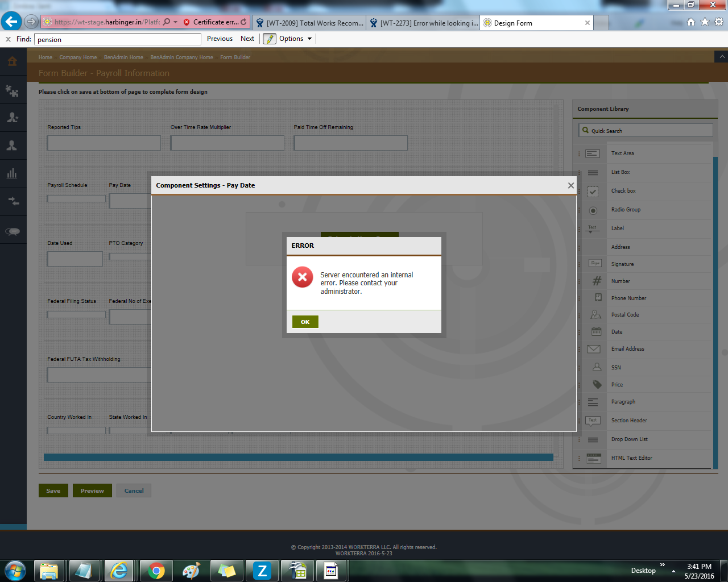Select the Check box component icon
Viewport: 728px width, 582px height.
(593, 192)
